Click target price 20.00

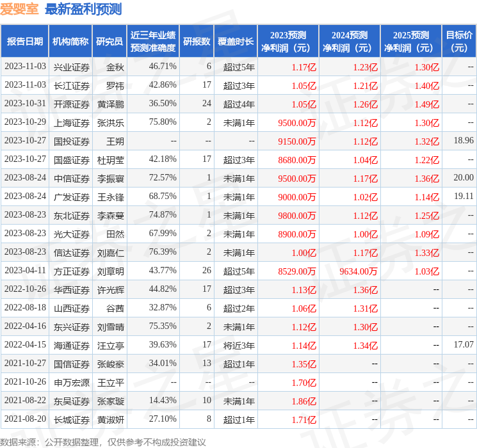click(x=464, y=177)
